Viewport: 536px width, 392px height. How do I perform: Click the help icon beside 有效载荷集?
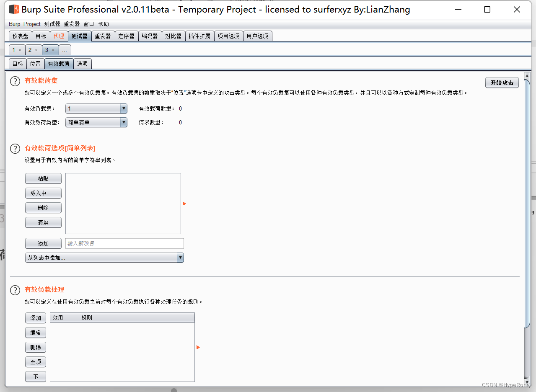pos(15,81)
